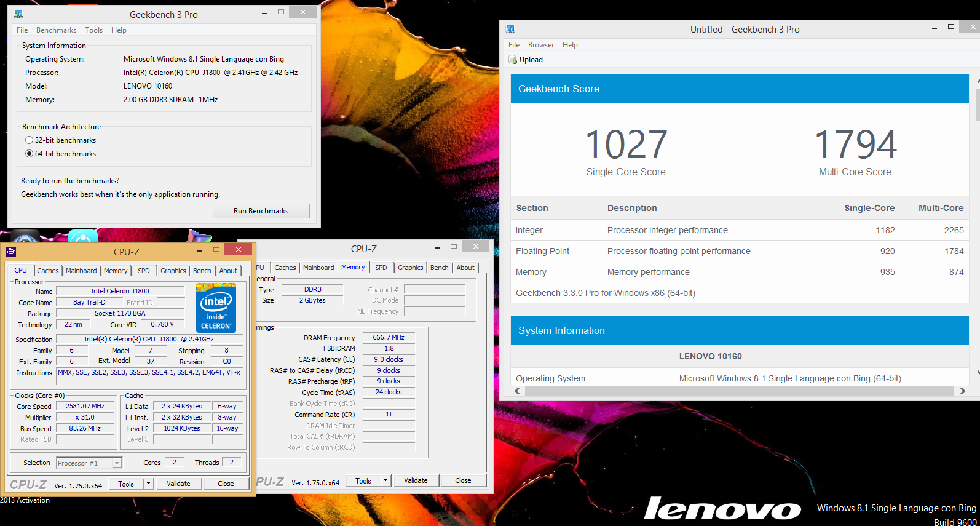Switch to Mainboard tab in front CPU-Z

pos(81,271)
